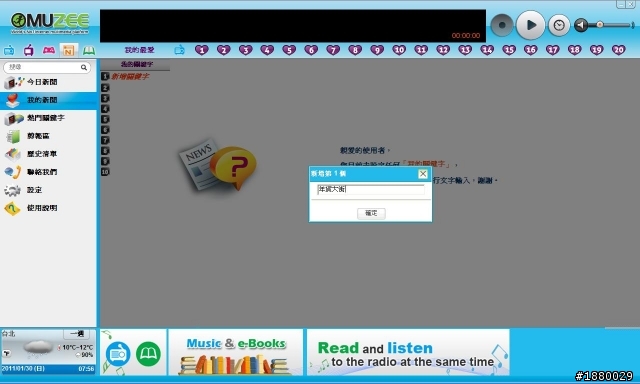This screenshot has width=640, height=384.
Task: Select favorite heart number 10
Action: 399,50
